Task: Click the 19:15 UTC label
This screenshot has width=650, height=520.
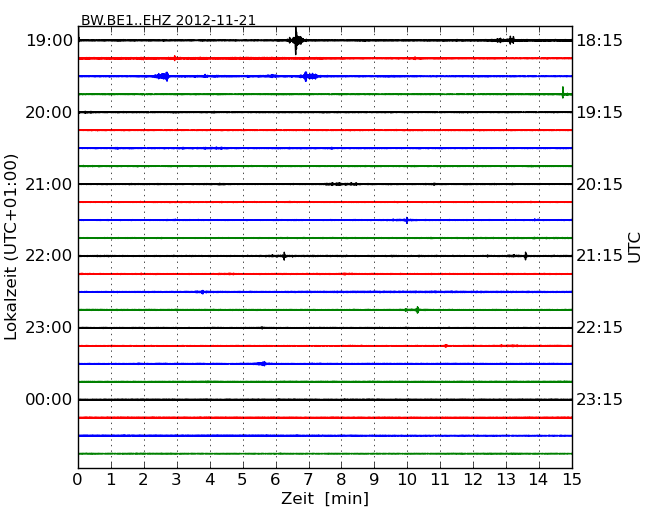Action: point(599,112)
